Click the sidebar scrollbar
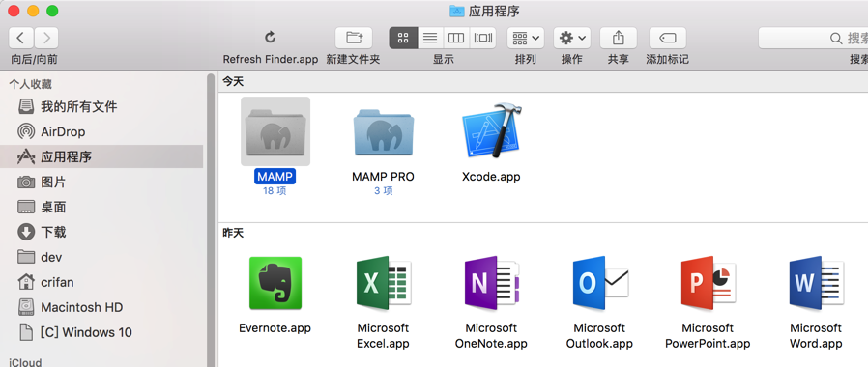 [x=211, y=220]
